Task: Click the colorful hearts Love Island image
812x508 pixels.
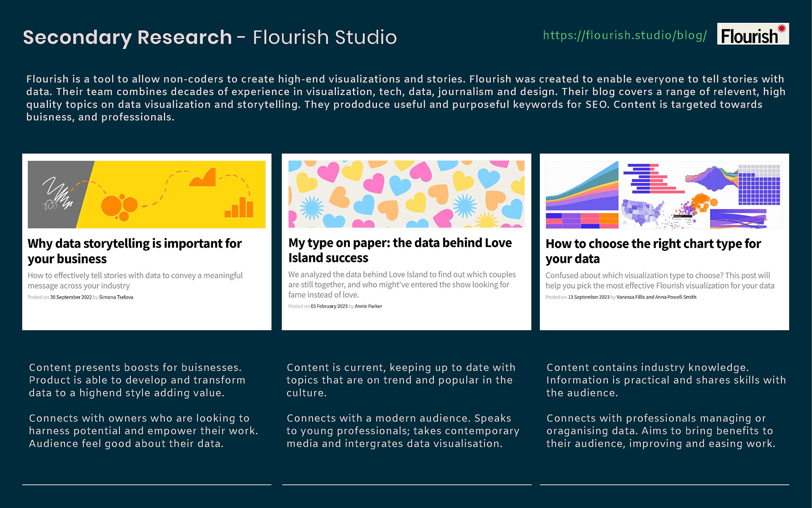Action: [x=406, y=194]
